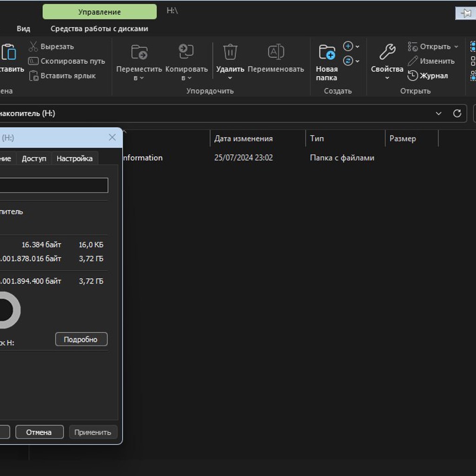
Task: Click the pin ribbon icon at top right
Action: (465, 13)
